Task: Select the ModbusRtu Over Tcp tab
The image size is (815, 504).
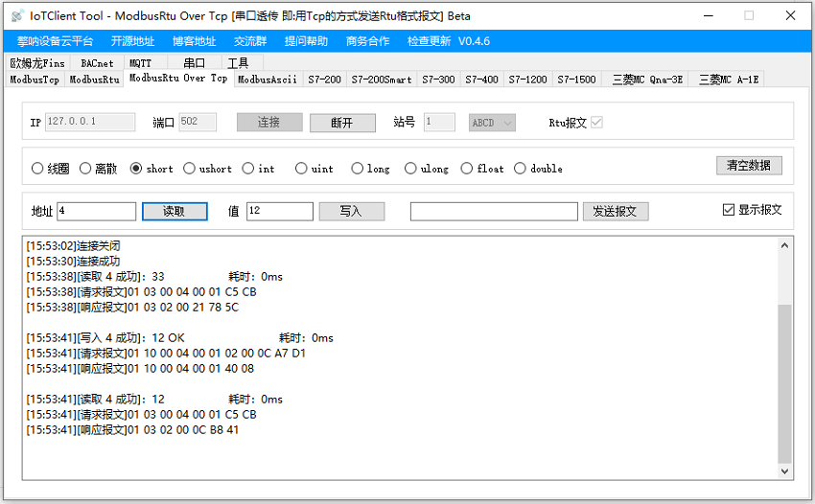Action: (x=178, y=78)
